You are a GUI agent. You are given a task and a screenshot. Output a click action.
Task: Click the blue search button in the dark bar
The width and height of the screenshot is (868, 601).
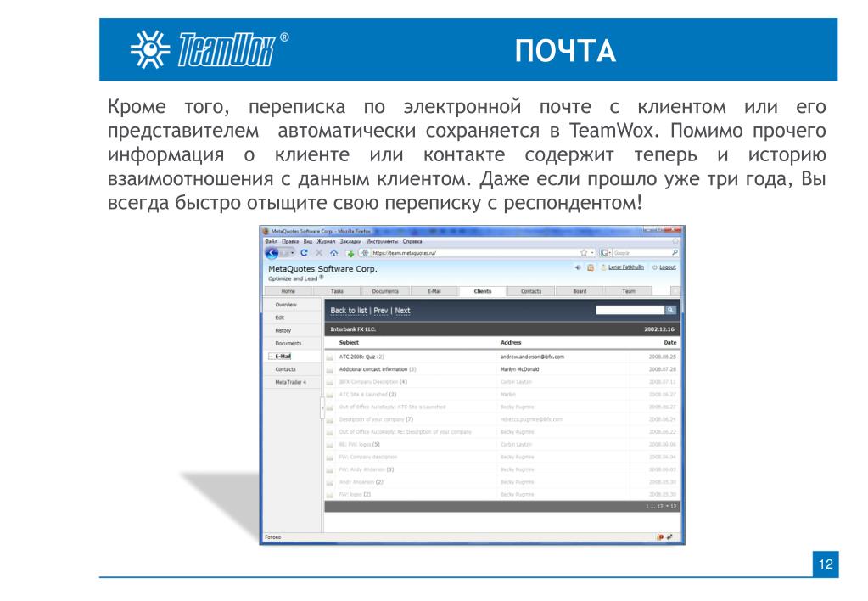(669, 310)
